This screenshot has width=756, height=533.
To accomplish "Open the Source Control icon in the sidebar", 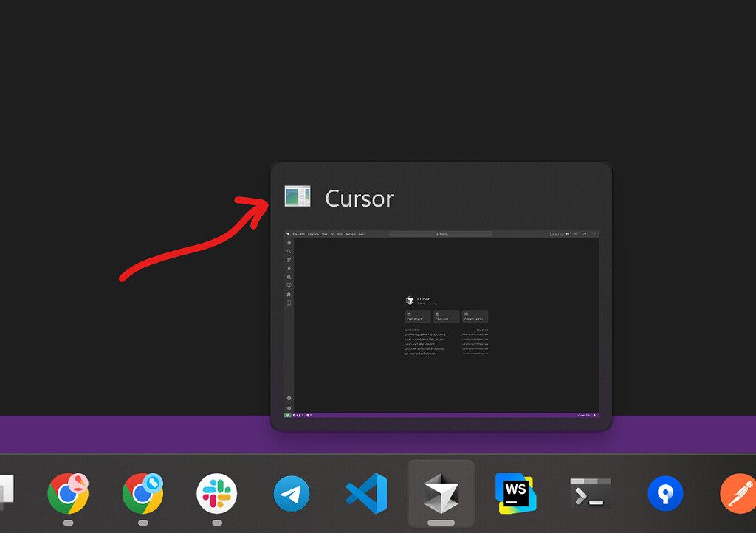I will point(289,261).
